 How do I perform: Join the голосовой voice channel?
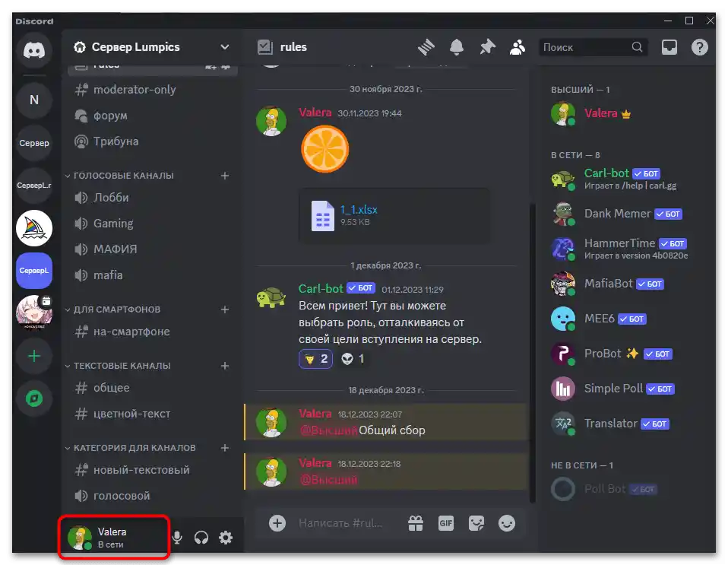click(x=153, y=496)
